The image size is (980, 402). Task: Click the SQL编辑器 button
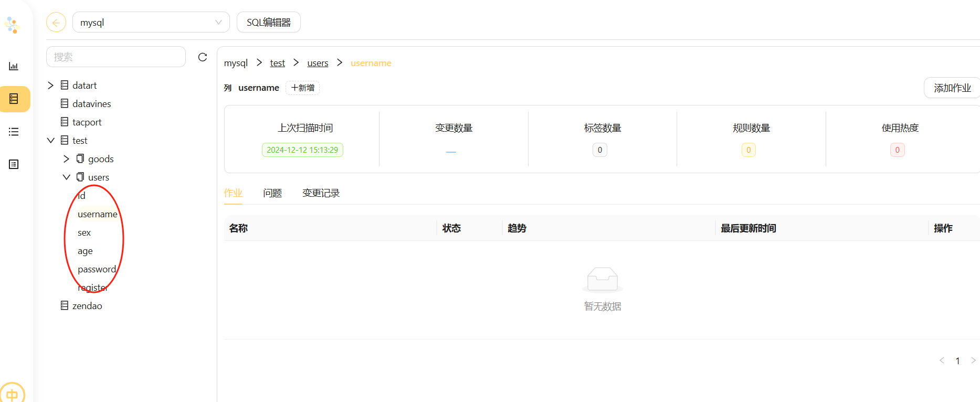click(x=268, y=23)
